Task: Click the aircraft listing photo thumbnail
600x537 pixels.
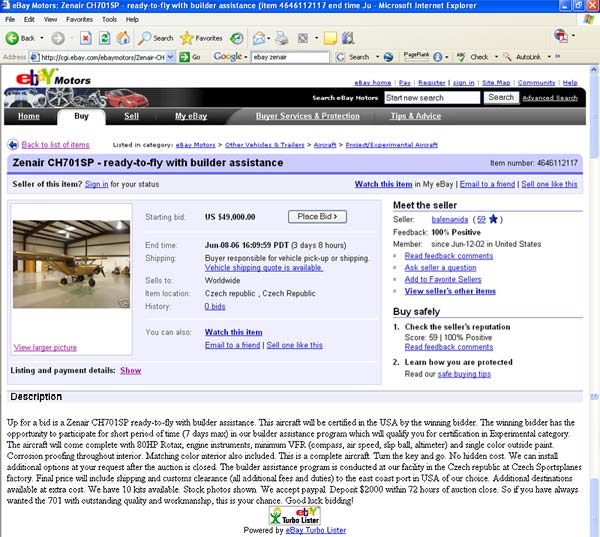Action: click(x=71, y=264)
